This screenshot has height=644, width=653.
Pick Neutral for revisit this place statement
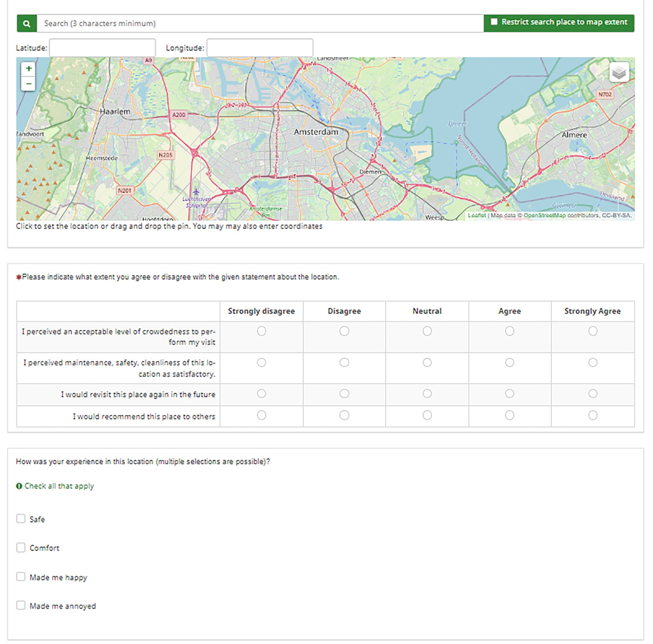[427, 394]
